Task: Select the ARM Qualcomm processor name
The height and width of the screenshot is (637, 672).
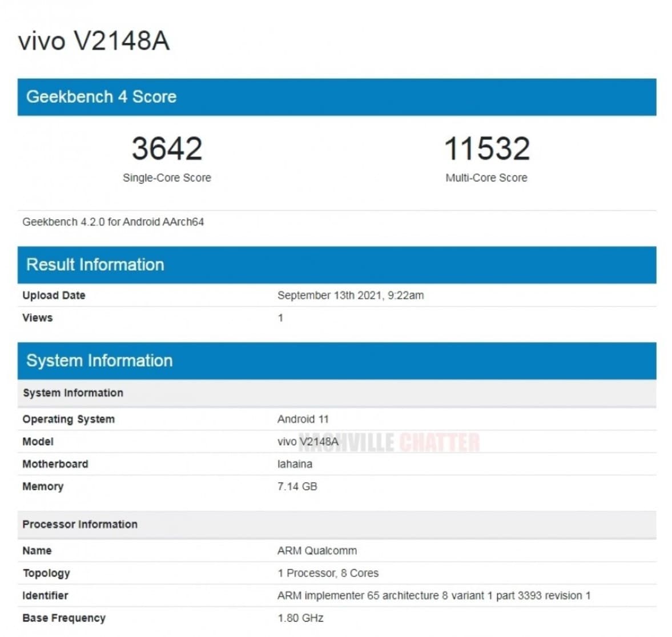Action: (x=317, y=551)
